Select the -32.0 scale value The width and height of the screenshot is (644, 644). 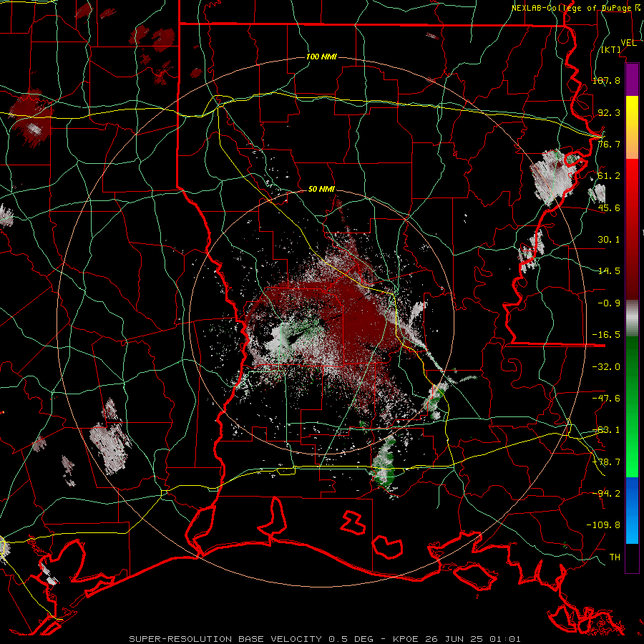[606, 366]
